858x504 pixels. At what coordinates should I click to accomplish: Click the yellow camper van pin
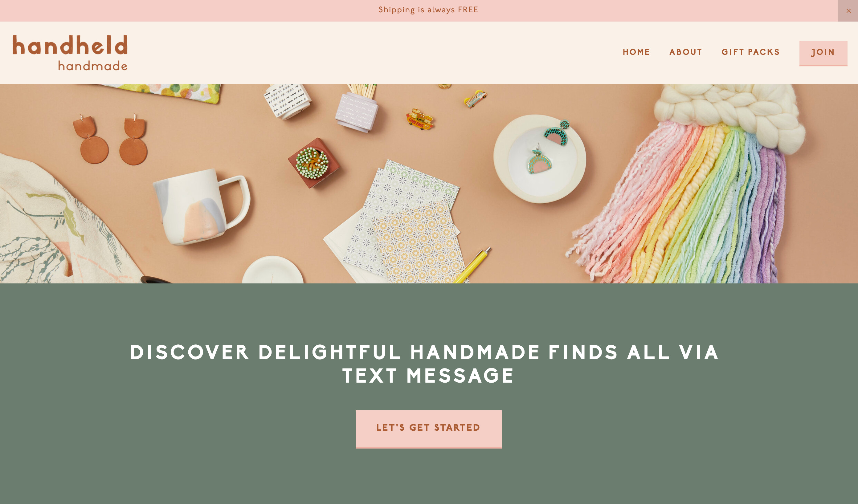[x=475, y=98]
